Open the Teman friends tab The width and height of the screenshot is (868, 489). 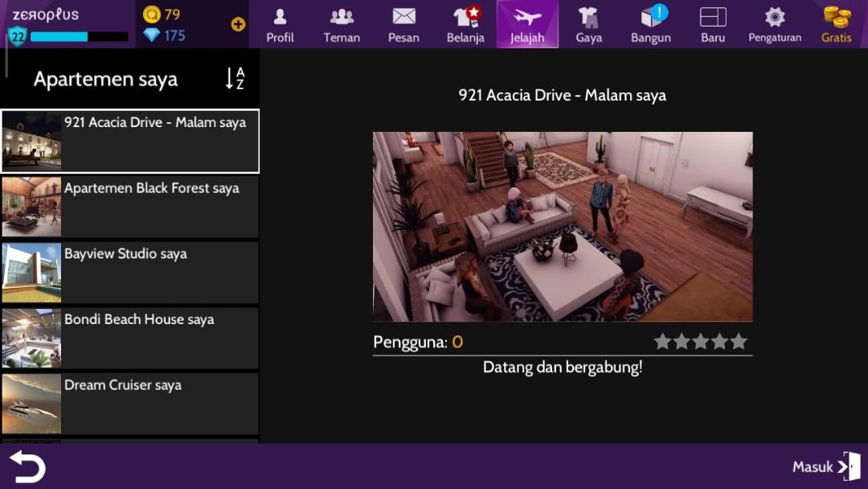342,24
